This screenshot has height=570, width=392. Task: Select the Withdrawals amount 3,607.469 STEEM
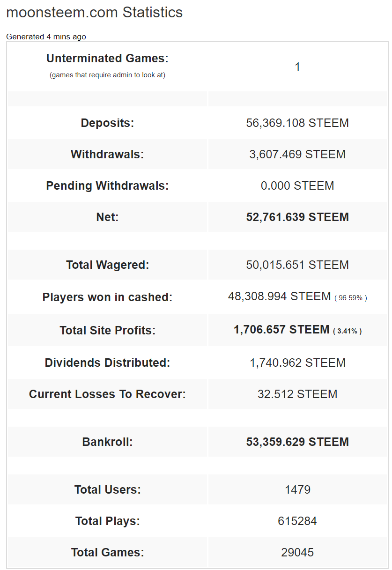(297, 155)
